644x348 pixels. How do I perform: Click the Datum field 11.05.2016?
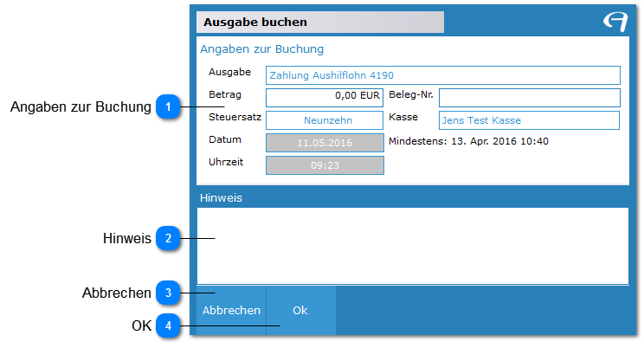click(x=325, y=143)
